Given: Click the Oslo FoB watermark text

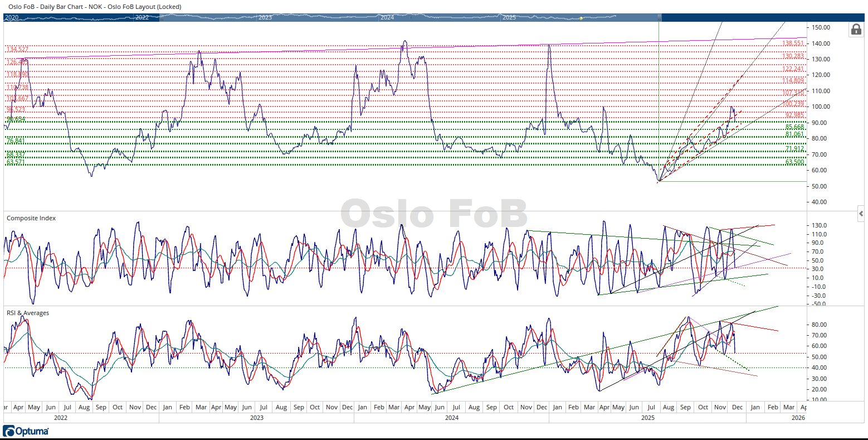Looking at the screenshot, I should pos(434,214).
